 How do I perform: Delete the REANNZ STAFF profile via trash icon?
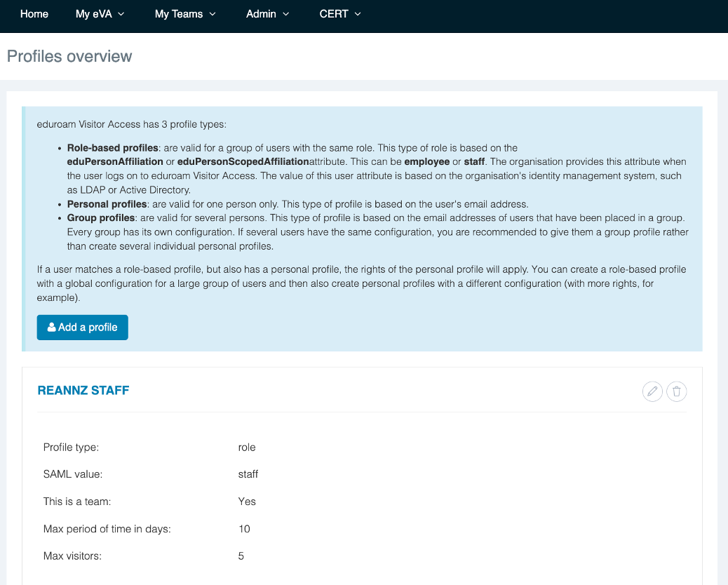click(x=676, y=391)
